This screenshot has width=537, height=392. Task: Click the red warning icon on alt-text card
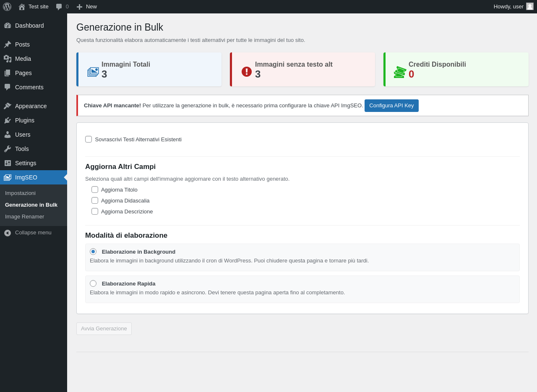(247, 72)
